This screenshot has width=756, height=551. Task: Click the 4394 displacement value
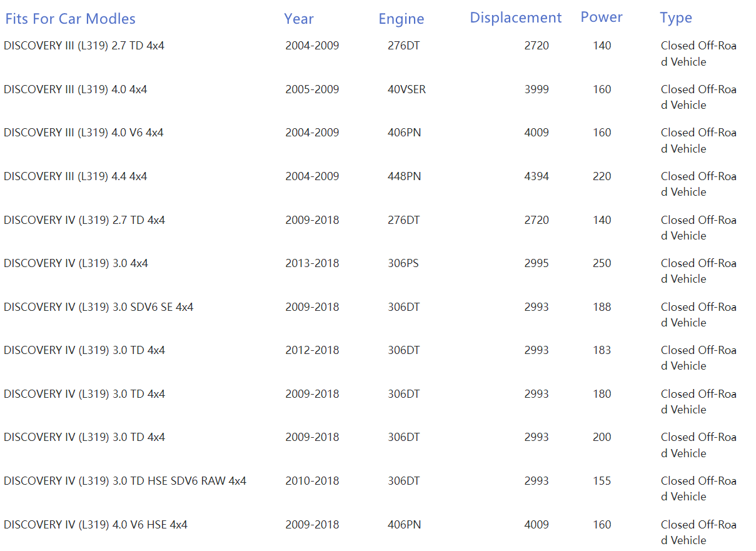[536, 176]
